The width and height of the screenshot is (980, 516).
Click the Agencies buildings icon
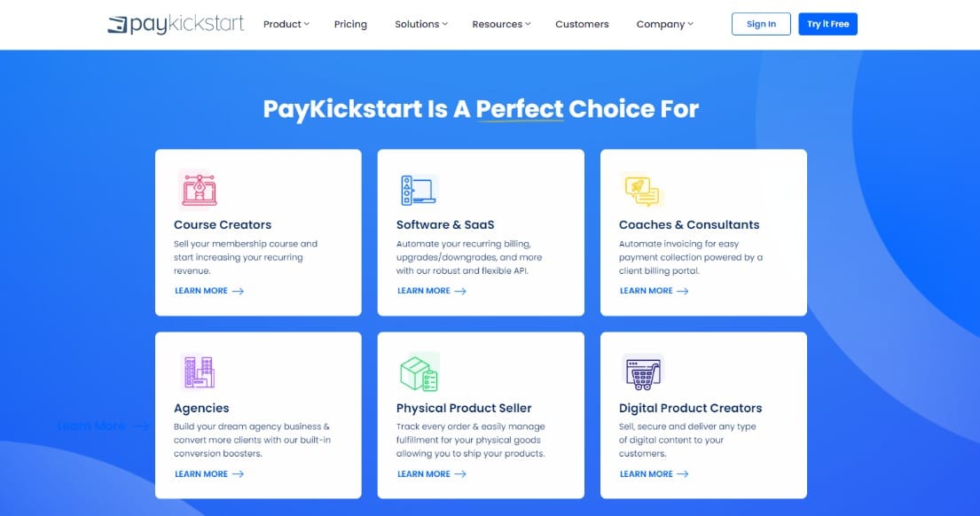200,372
